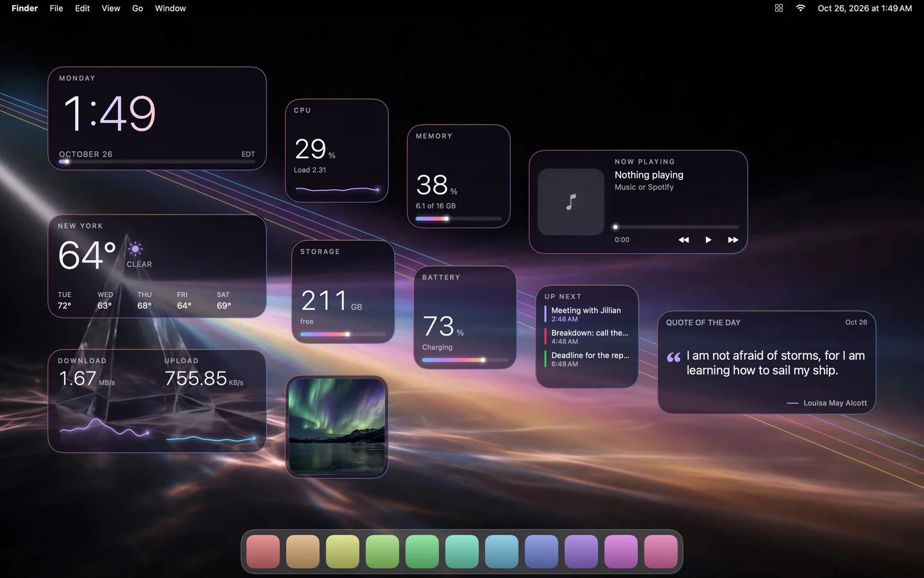Open the Breakdown: call the... event
Screen dimensions: 924x578
pyautogui.click(x=587, y=337)
